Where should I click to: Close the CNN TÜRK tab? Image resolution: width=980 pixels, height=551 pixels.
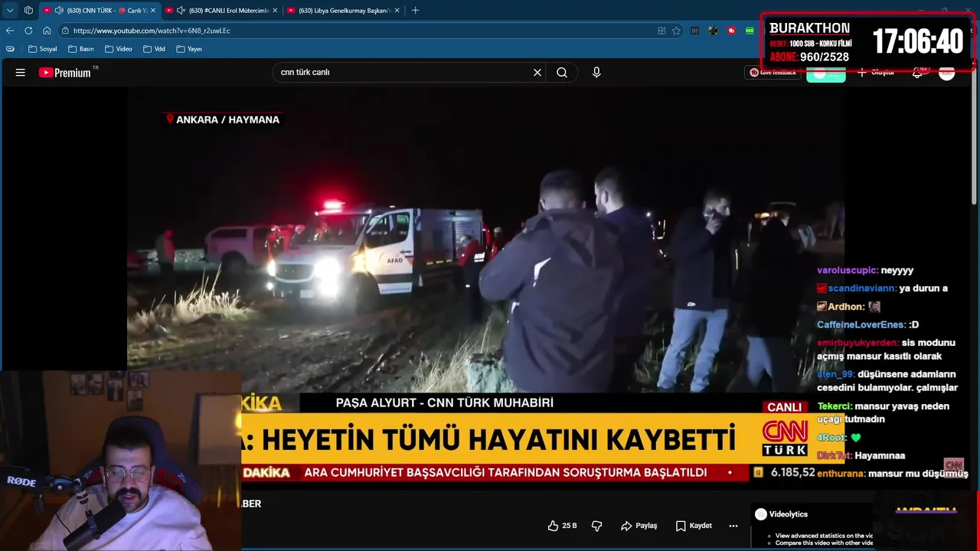pyautogui.click(x=152, y=11)
